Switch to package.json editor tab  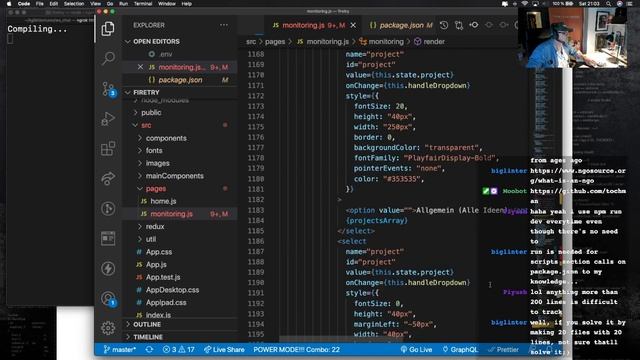tap(401, 25)
